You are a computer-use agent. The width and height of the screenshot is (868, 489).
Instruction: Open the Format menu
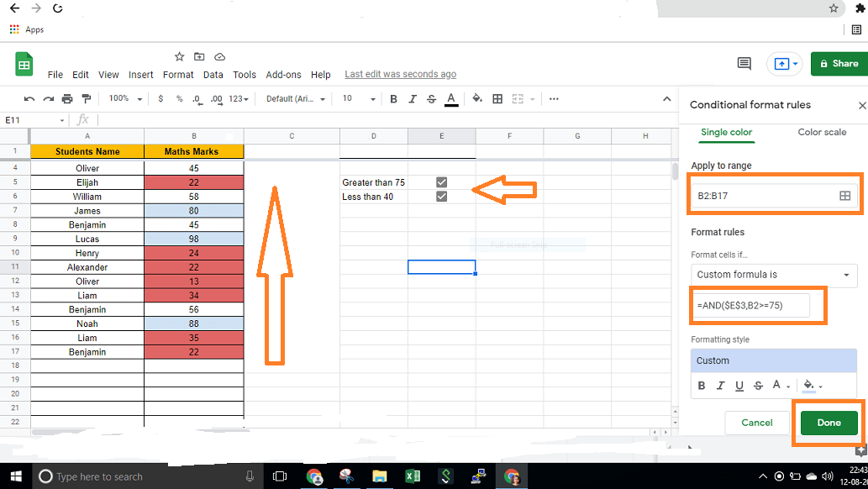click(178, 74)
